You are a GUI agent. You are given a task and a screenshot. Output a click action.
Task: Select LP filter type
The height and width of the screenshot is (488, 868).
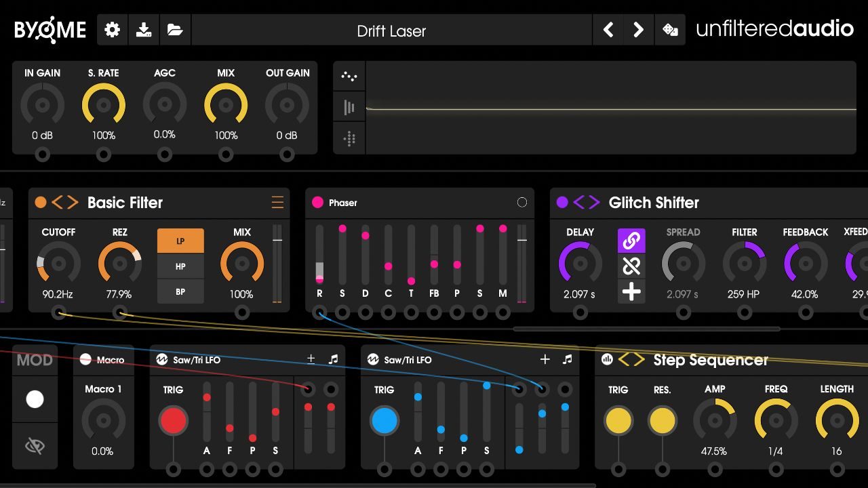[x=180, y=241]
